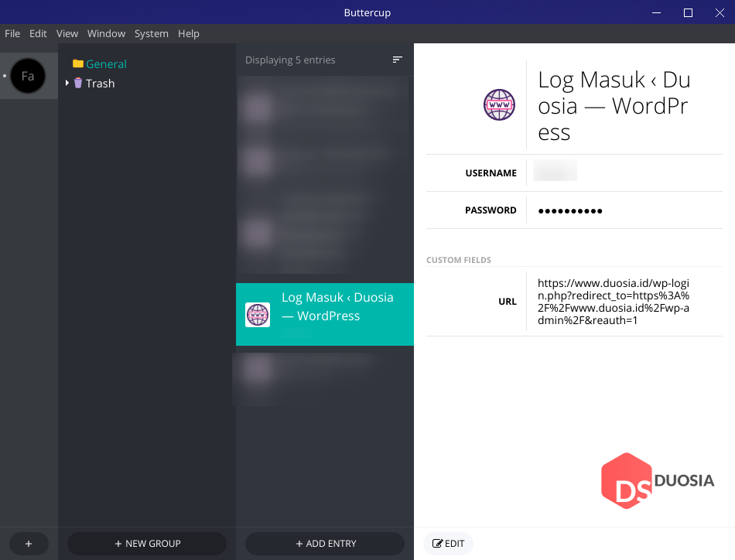Minimize the Buttercup window
This screenshot has height=560, width=735.
tap(656, 12)
